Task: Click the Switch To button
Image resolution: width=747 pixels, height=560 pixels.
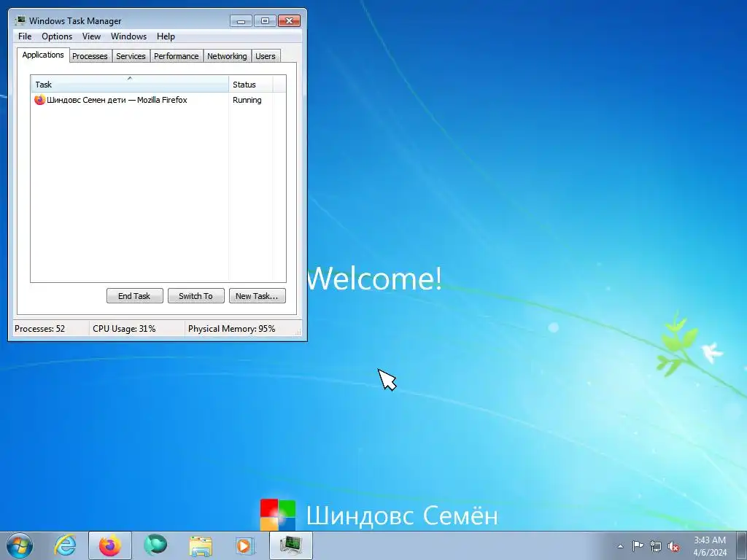Action: click(196, 296)
